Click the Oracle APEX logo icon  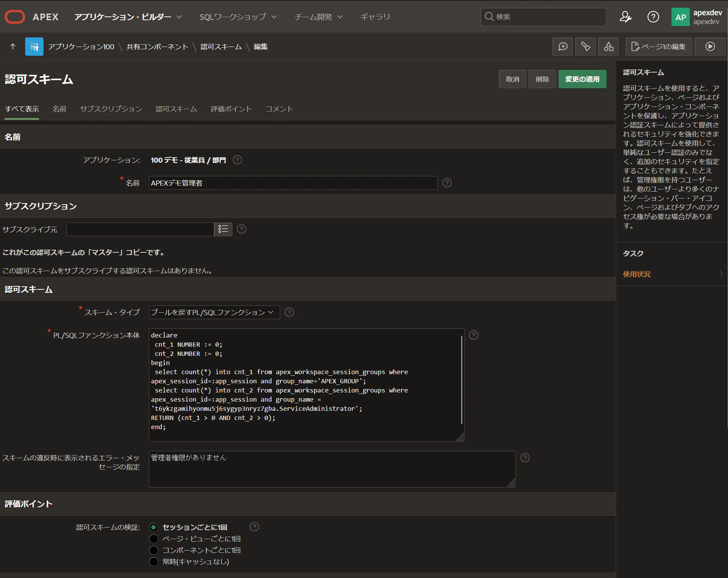pyautogui.click(x=15, y=17)
